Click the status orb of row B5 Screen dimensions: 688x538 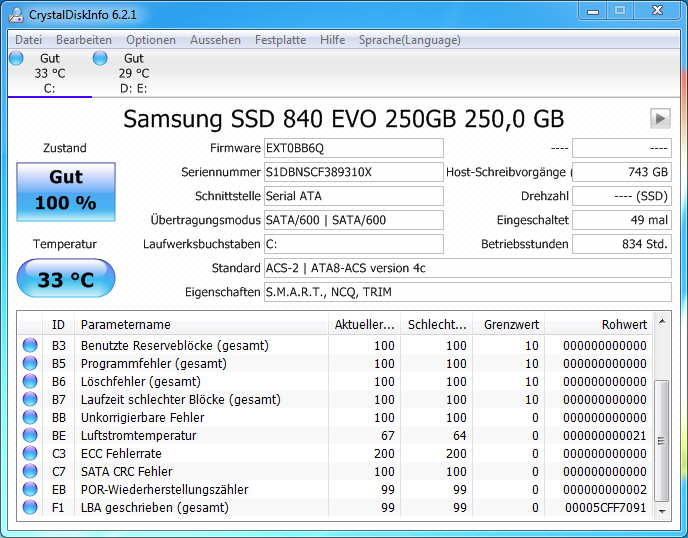pos(30,363)
